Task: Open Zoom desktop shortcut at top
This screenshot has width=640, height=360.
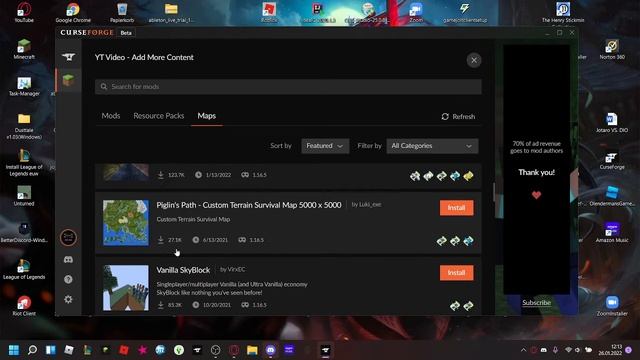Action: [x=416, y=12]
